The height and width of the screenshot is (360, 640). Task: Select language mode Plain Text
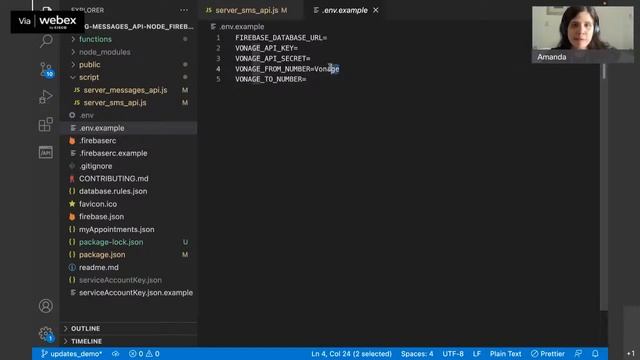pos(505,354)
